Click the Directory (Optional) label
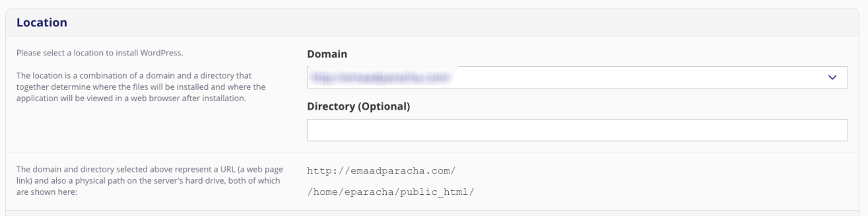 358,107
